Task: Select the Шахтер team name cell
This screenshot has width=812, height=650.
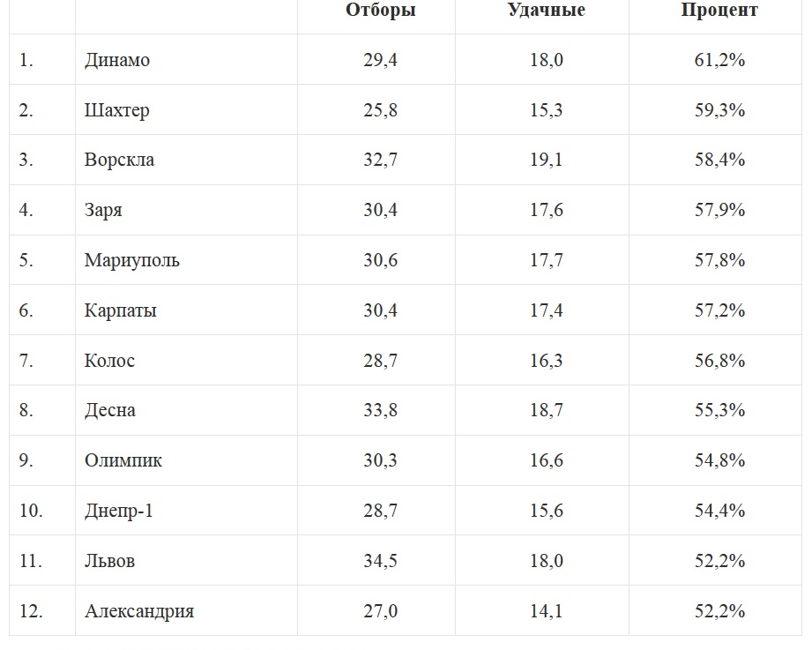Action: [117, 110]
